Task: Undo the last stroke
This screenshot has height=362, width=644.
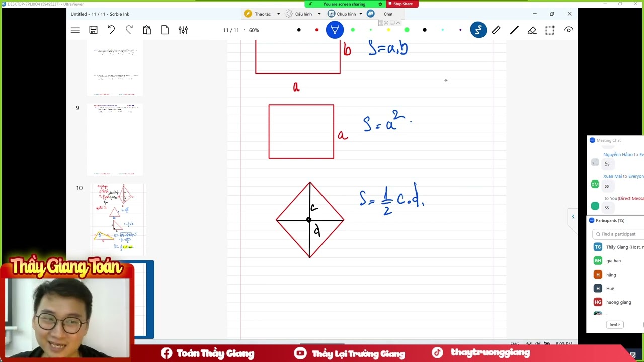Action: 111,30
